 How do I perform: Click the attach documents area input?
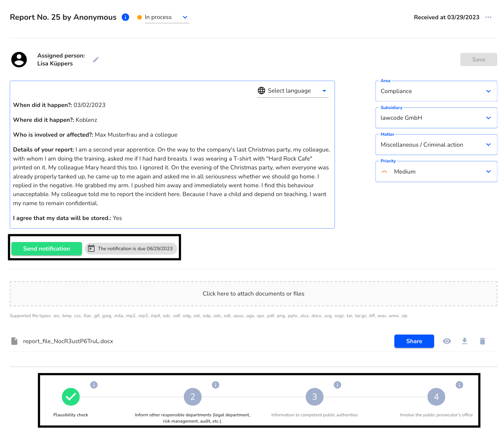[x=253, y=294]
